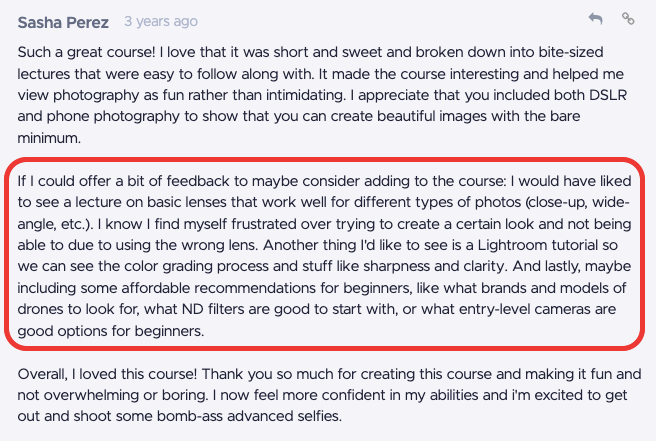Copy the comment permalink via chain-link icon
This screenshot has width=656, height=441.
coord(628,19)
